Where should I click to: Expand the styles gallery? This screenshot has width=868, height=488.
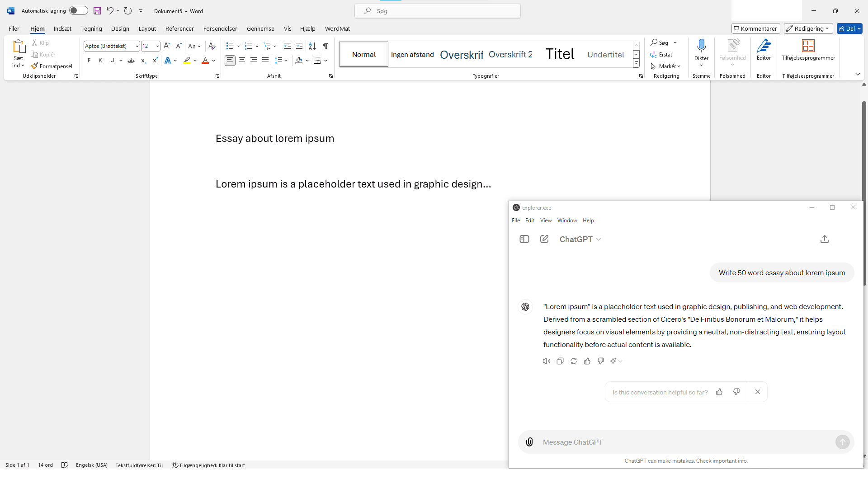(x=636, y=64)
